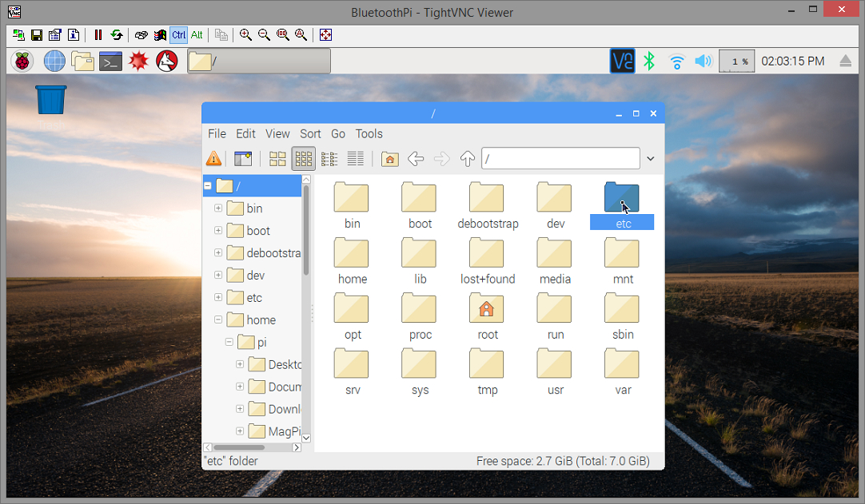
Task: Click the eject icon in panel
Action: click(x=845, y=62)
